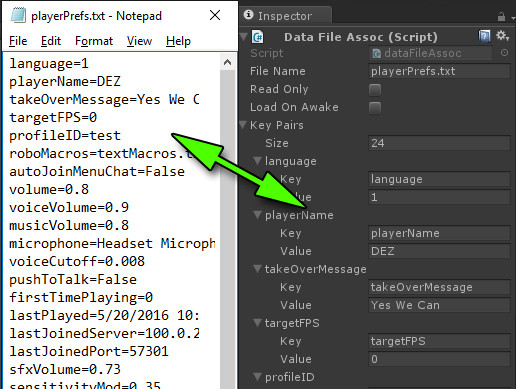Click the language Value field showing 1
The height and width of the screenshot is (389, 516).
point(439,197)
